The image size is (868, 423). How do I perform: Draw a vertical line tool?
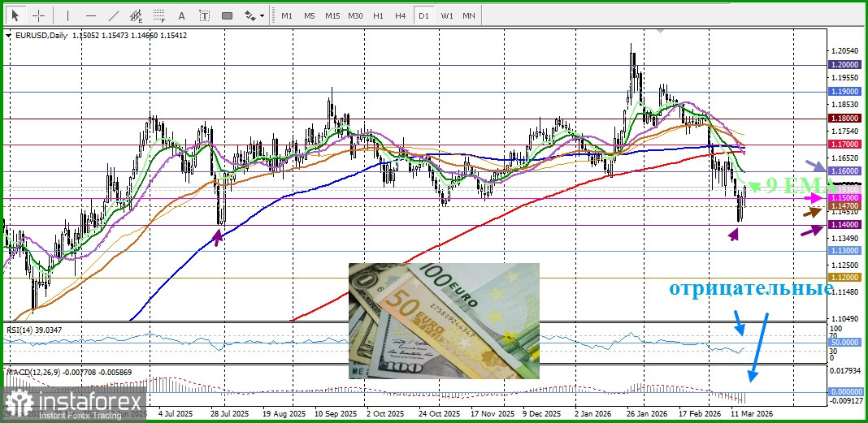(x=67, y=15)
